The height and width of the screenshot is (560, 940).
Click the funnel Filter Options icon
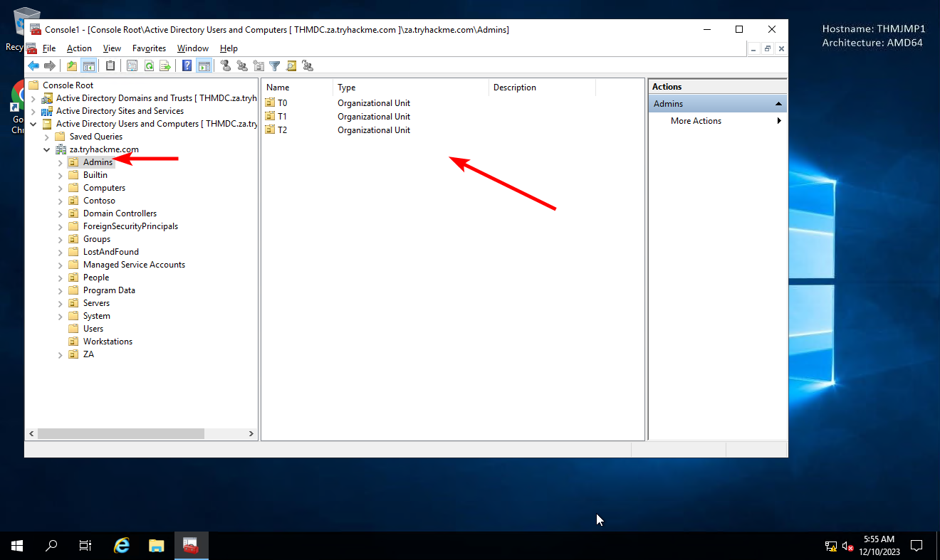pos(274,65)
